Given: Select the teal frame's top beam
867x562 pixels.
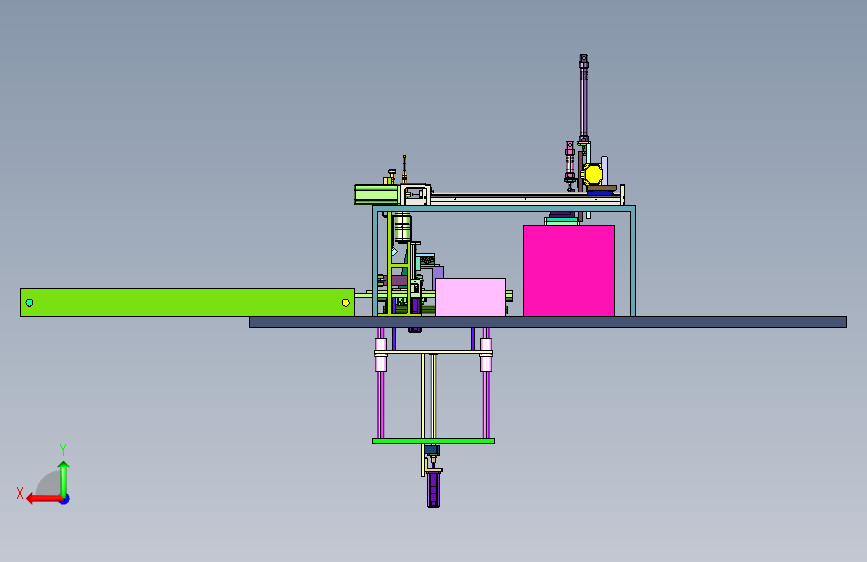Looking at the screenshot, I should tap(504, 209).
